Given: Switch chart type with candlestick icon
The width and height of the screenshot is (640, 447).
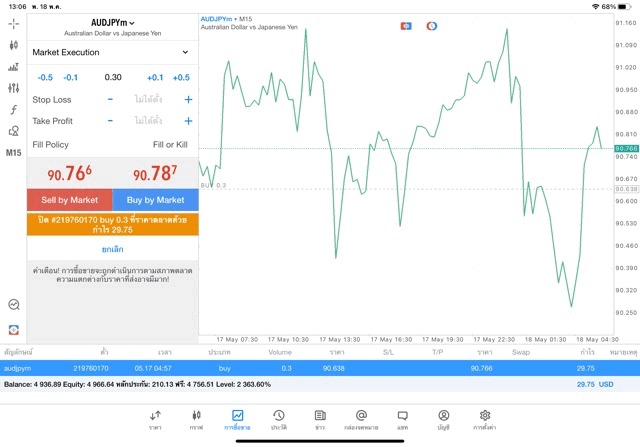Looking at the screenshot, I should (x=13, y=45).
